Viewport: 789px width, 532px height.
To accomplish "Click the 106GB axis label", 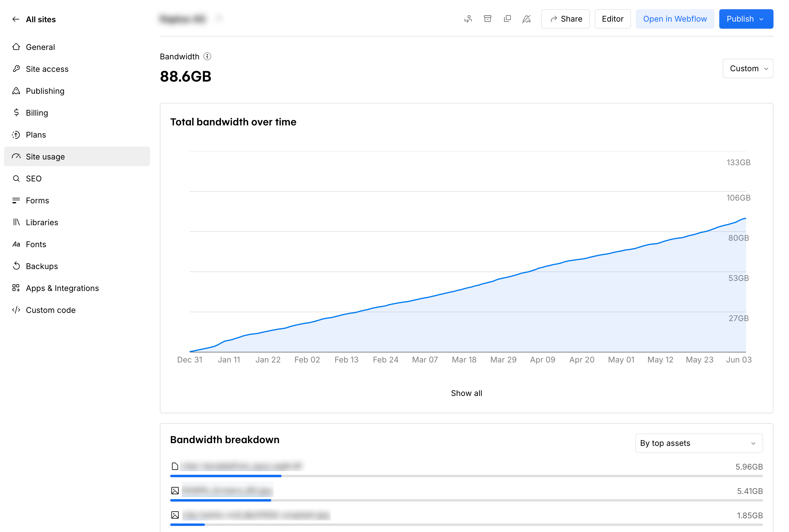I will (x=738, y=198).
